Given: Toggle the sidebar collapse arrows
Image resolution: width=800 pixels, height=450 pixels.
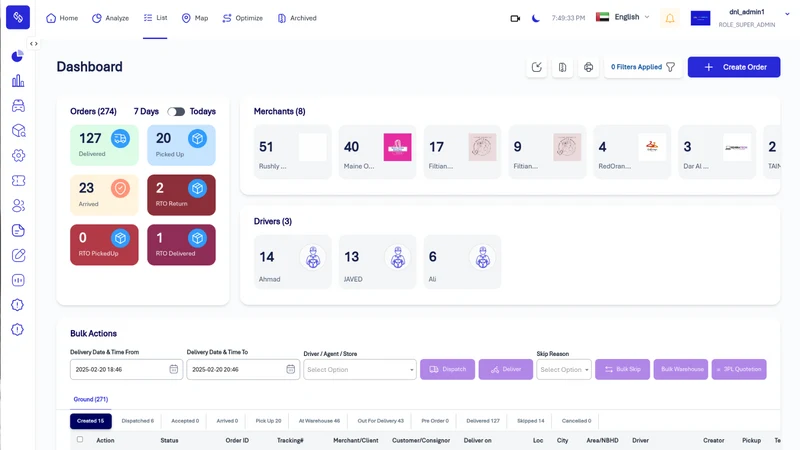Looking at the screenshot, I should pyautogui.click(x=34, y=44).
